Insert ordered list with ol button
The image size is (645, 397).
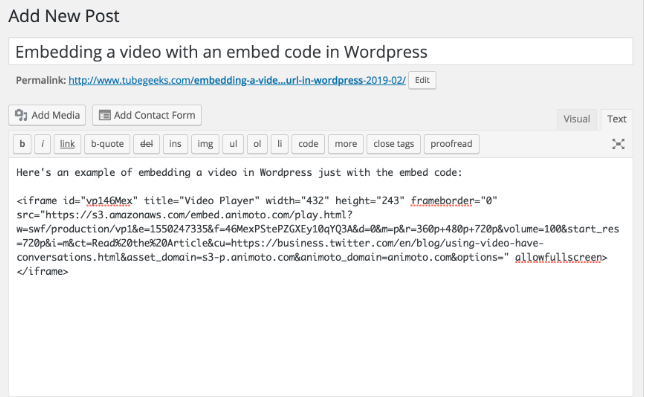[x=257, y=144]
